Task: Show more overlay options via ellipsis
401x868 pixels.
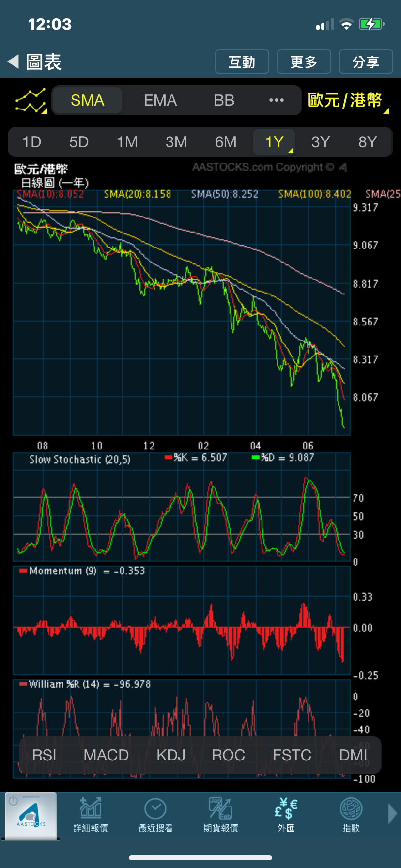Action: [x=276, y=100]
